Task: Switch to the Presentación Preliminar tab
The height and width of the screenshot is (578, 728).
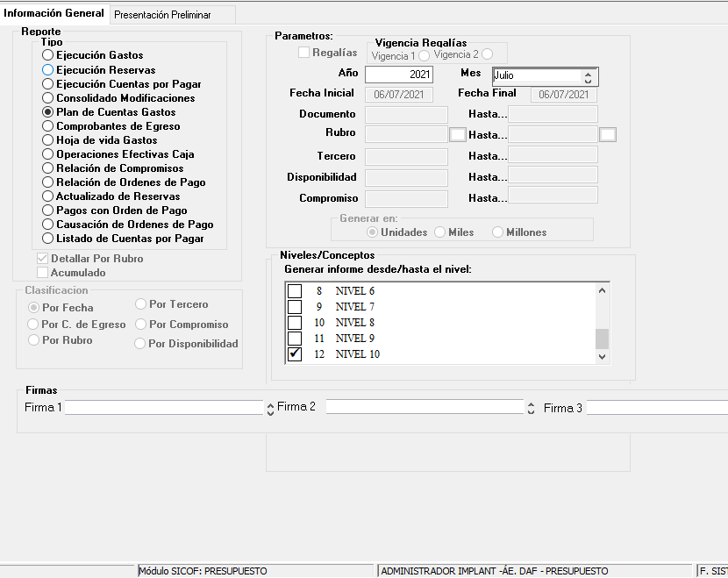Action: 162,15
